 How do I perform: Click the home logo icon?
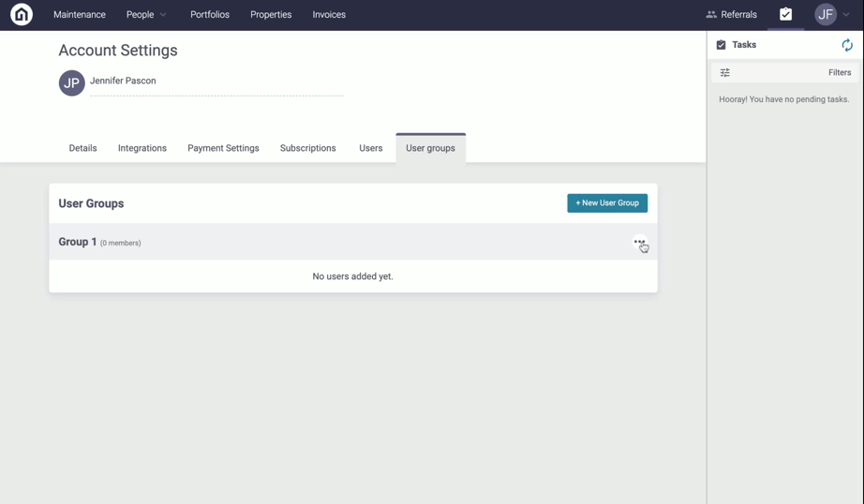21,15
